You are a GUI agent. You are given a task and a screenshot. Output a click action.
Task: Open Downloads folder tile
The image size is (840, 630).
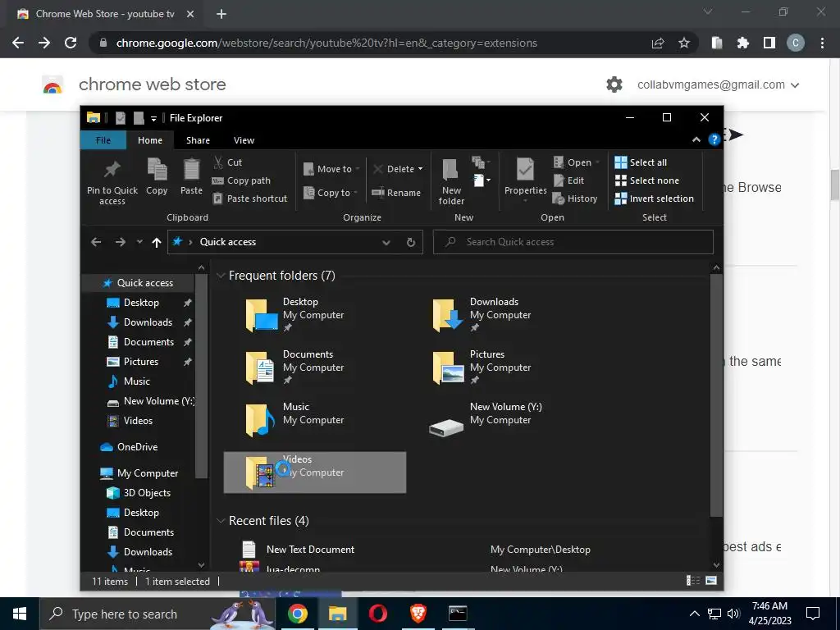tap(501, 315)
